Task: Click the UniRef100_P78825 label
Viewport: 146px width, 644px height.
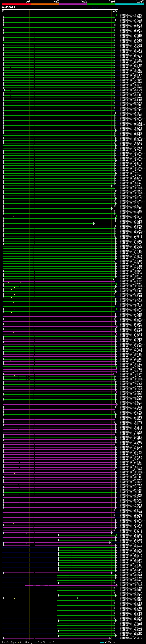Action: 131,374
